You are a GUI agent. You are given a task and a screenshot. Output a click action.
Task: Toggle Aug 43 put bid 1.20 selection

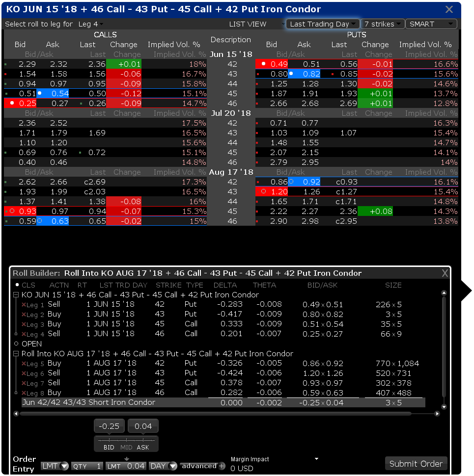click(x=271, y=191)
